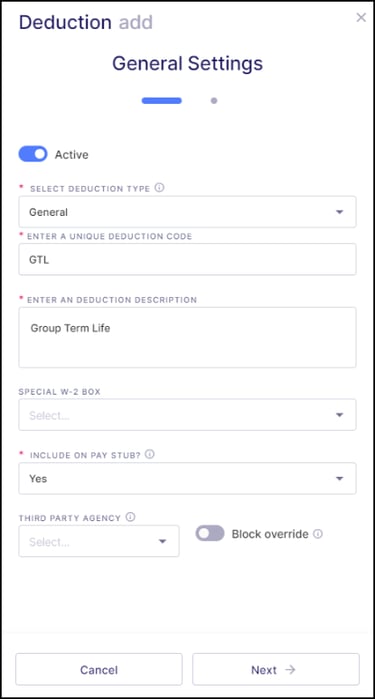This screenshot has width=375, height=699.
Task: Click the Next button
Action: click(x=276, y=669)
